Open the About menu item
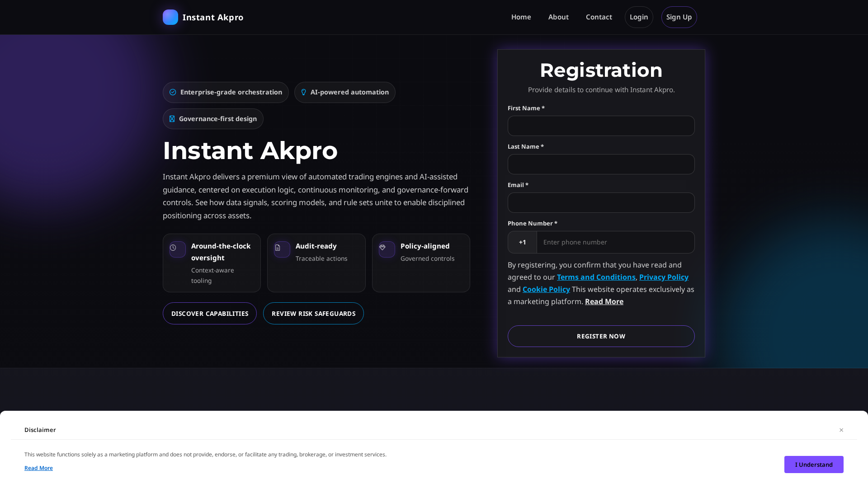The image size is (868, 488). click(558, 17)
